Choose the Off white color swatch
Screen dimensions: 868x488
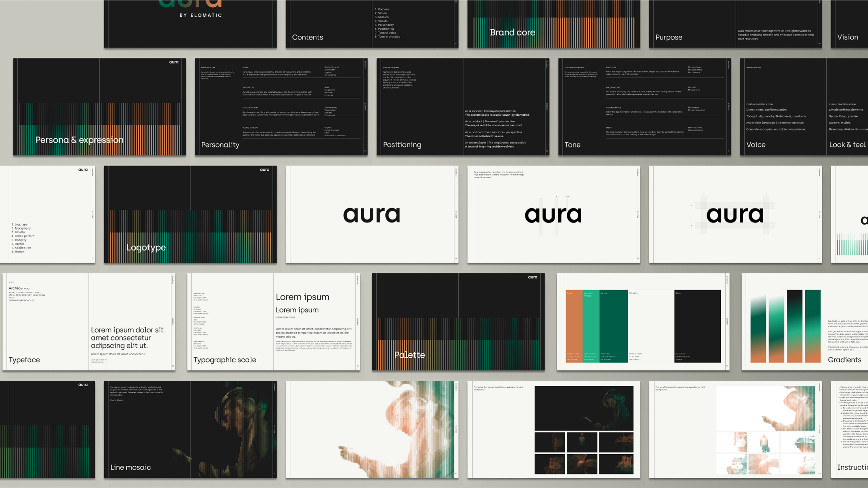[651, 326]
